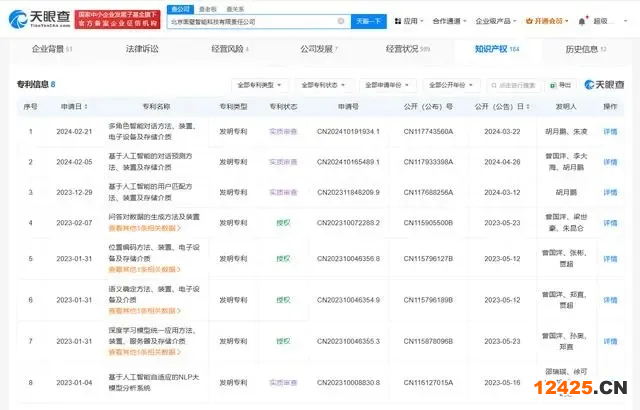This screenshot has height=410, width=640.
Task: Switch to the 公司发展 tab
Action: (x=319, y=49)
